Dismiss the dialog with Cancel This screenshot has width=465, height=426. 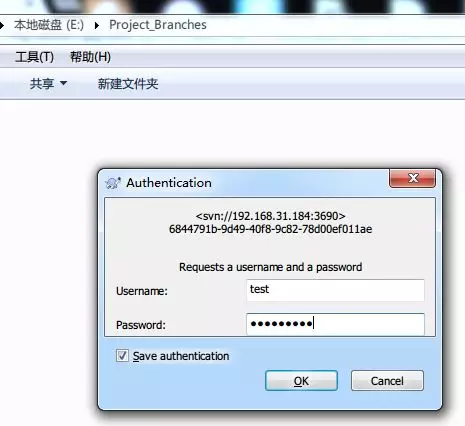(387, 381)
